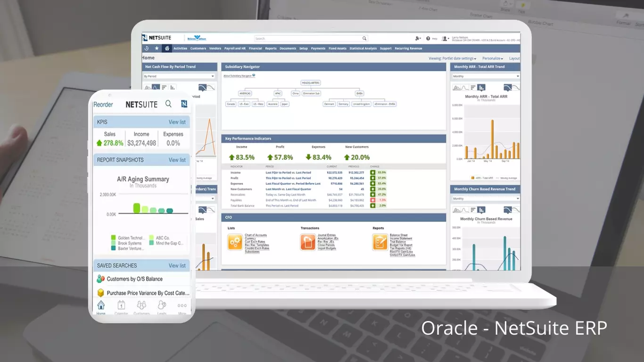This screenshot has height=362, width=644.
Task: Open the Recent Records clock icon in laptop navbar
Action: point(147,49)
